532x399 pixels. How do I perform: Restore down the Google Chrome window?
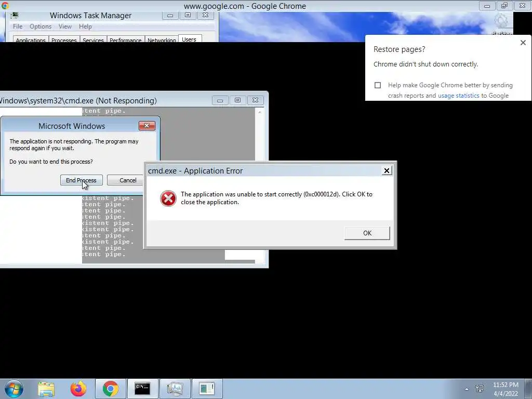(504, 6)
